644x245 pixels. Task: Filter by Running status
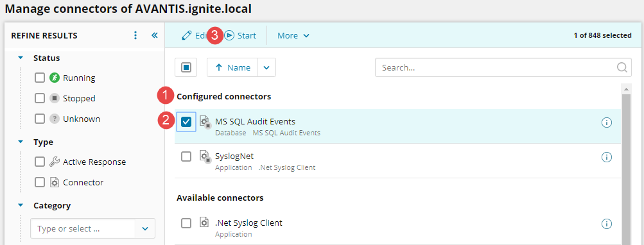[39, 78]
